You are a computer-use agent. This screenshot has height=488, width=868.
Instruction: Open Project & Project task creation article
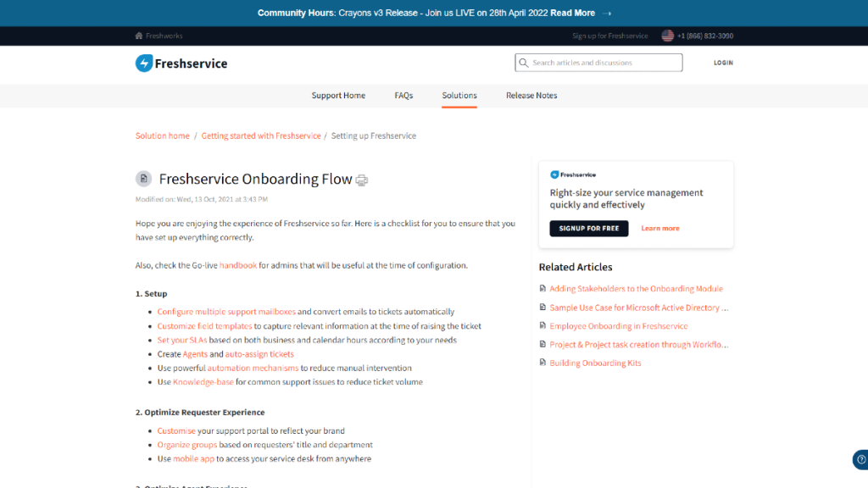coord(639,344)
